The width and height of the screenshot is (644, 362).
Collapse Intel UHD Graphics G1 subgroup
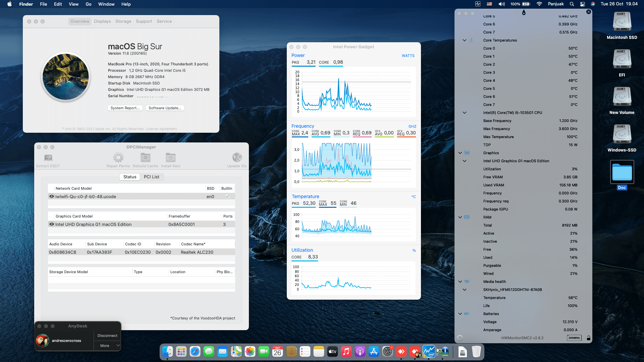coord(465,161)
